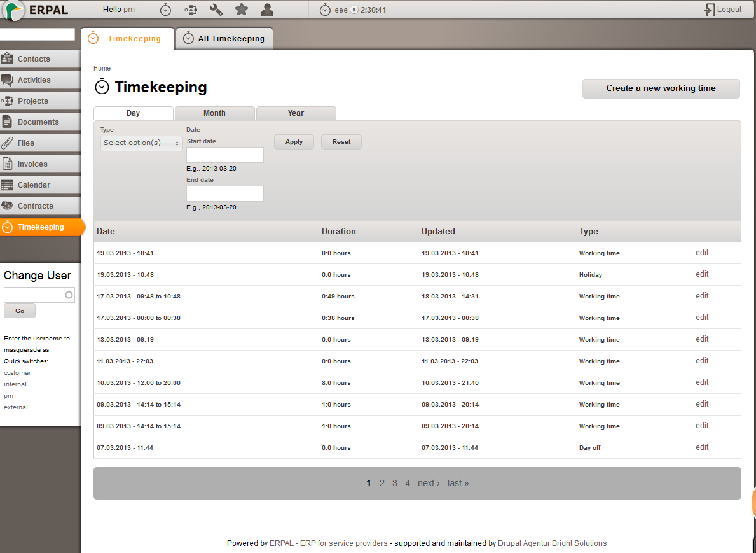Open Projects from the sidebar menu

click(x=40, y=101)
